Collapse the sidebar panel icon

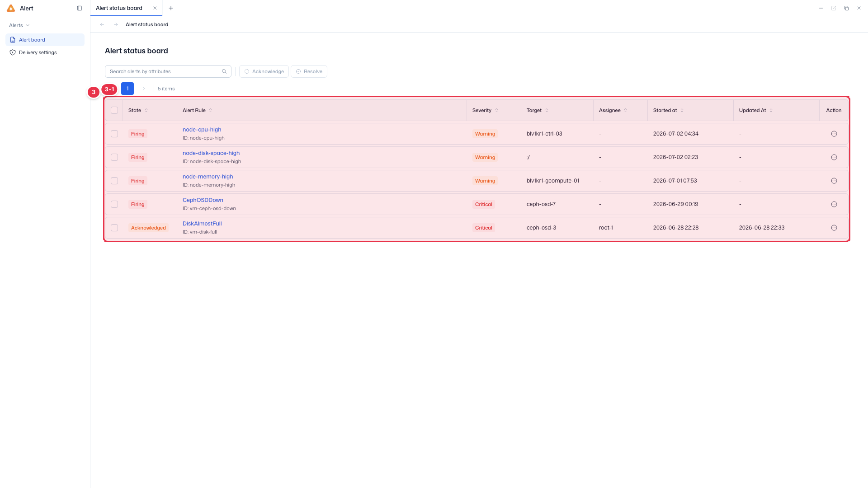click(x=80, y=8)
